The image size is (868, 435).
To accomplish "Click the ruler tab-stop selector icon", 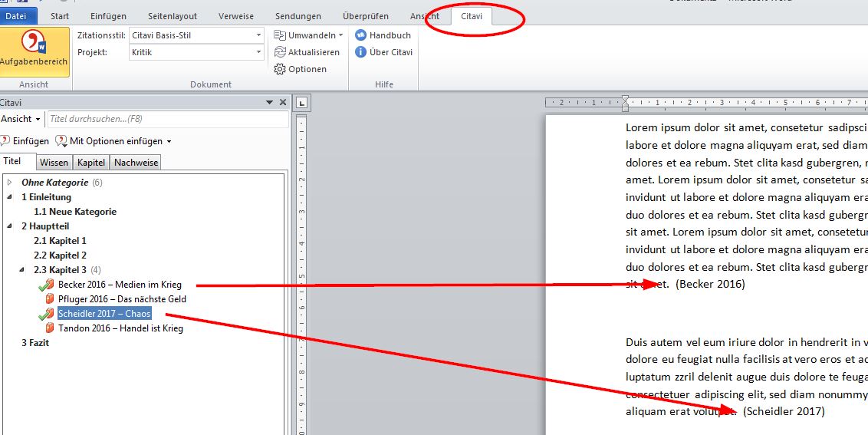I will (x=302, y=103).
